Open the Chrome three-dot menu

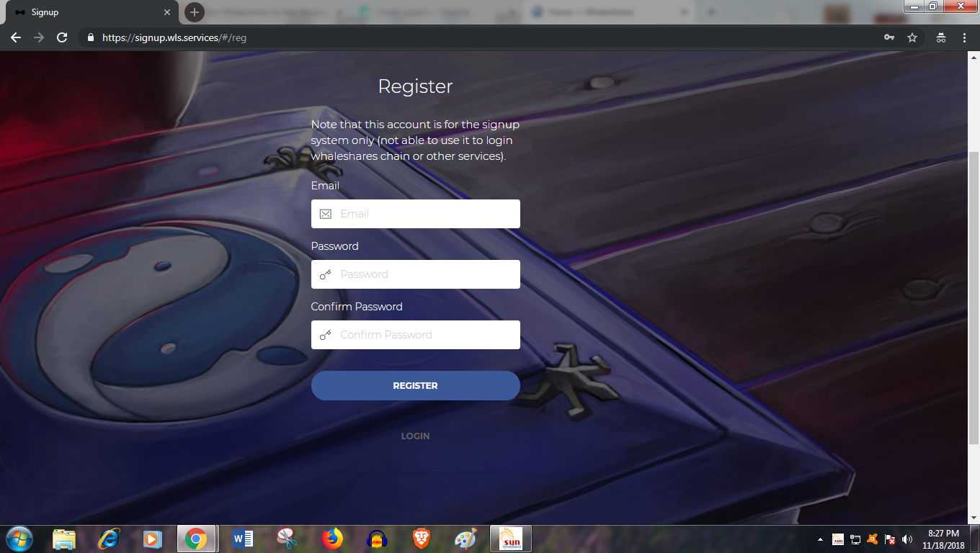click(x=964, y=37)
